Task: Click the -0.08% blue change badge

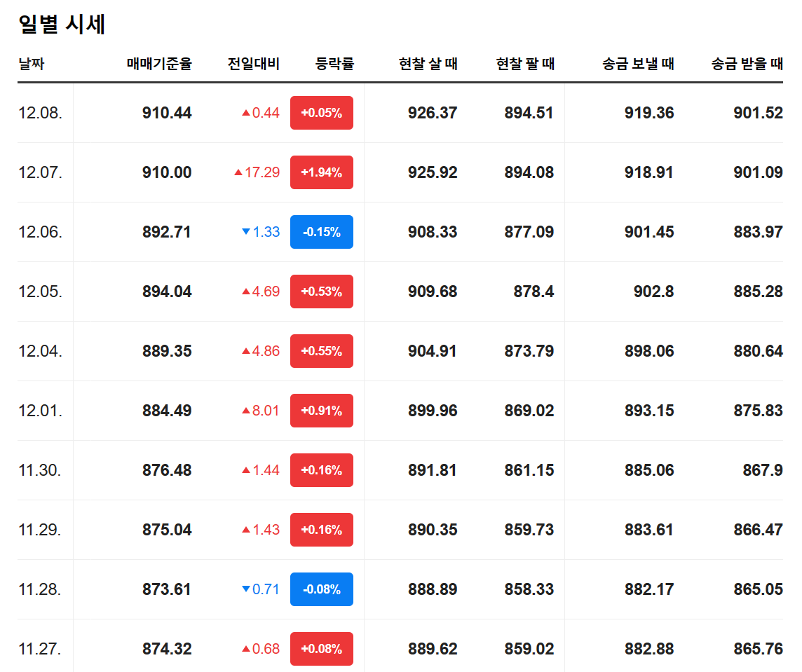Action: click(x=322, y=589)
